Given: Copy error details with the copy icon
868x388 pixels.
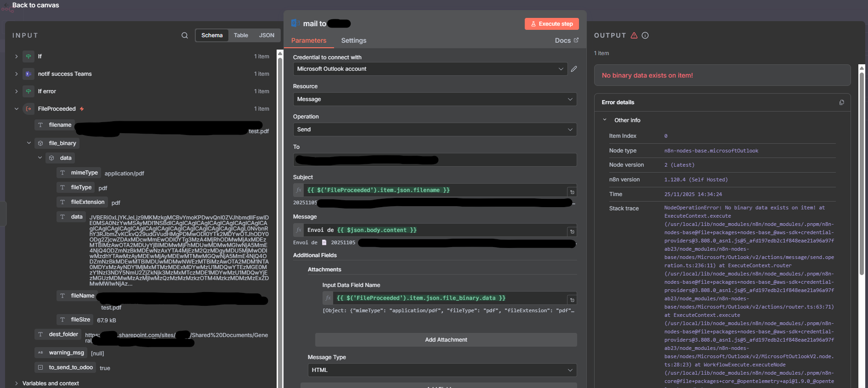Looking at the screenshot, I should click(841, 102).
